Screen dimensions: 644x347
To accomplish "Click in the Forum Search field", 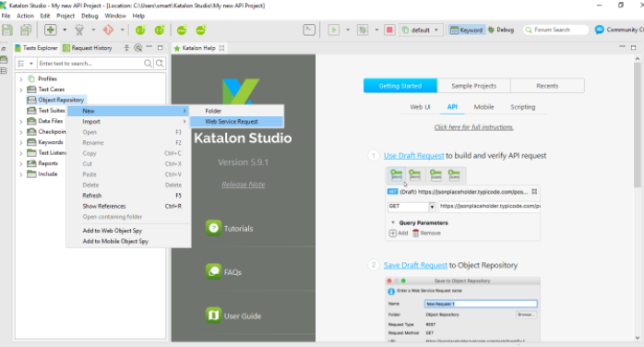I will click(556, 30).
